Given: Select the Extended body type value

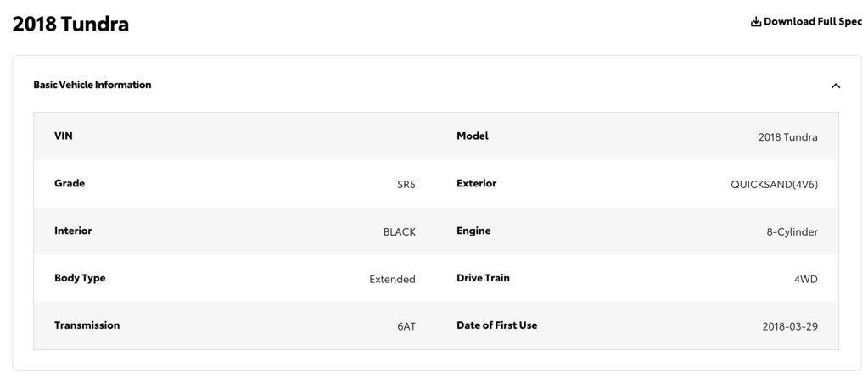Looking at the screenshot, I should pyautogui.click(x=392, y=280).
